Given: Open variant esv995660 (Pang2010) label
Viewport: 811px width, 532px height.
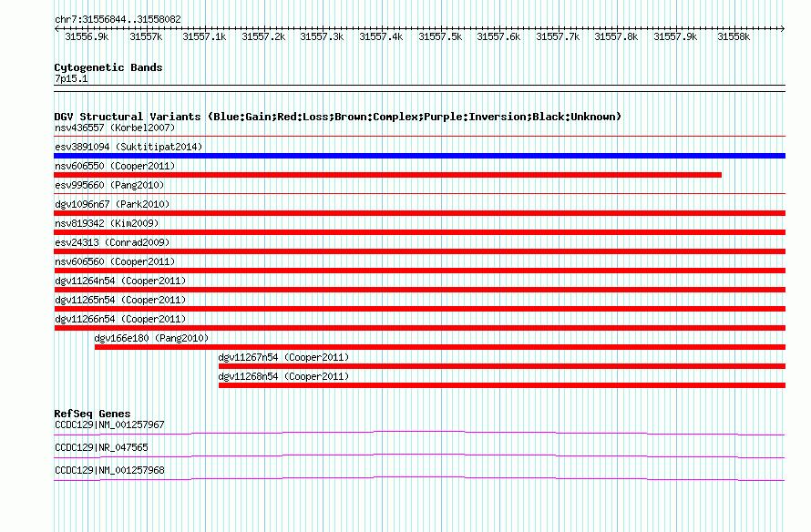Looking at the screenshot, I should (109, 185).
